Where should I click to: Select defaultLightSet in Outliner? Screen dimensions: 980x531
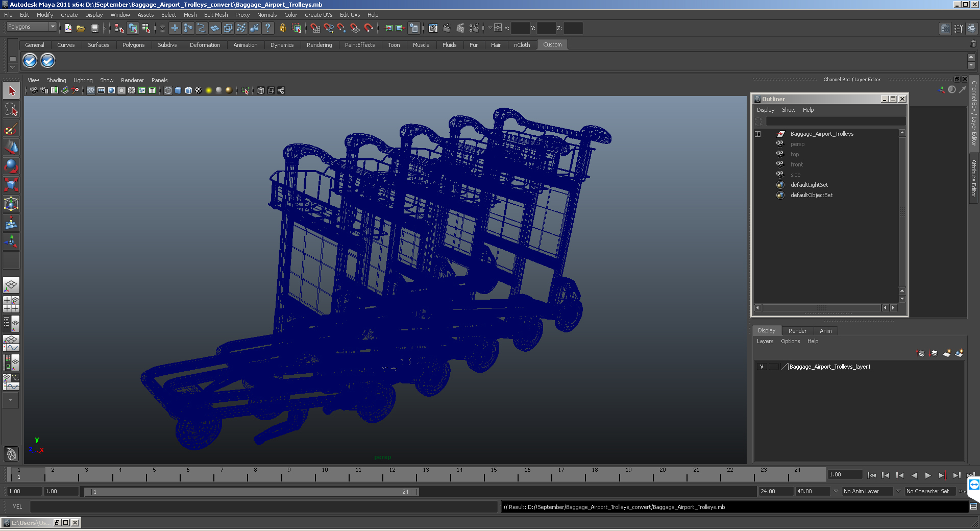pos(809,185)
